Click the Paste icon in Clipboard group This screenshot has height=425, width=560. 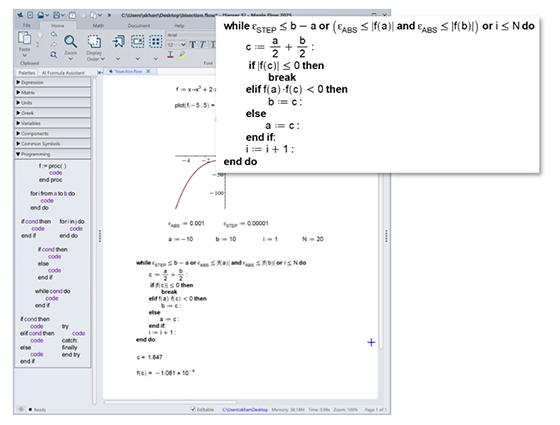click(x=24, y=38)
